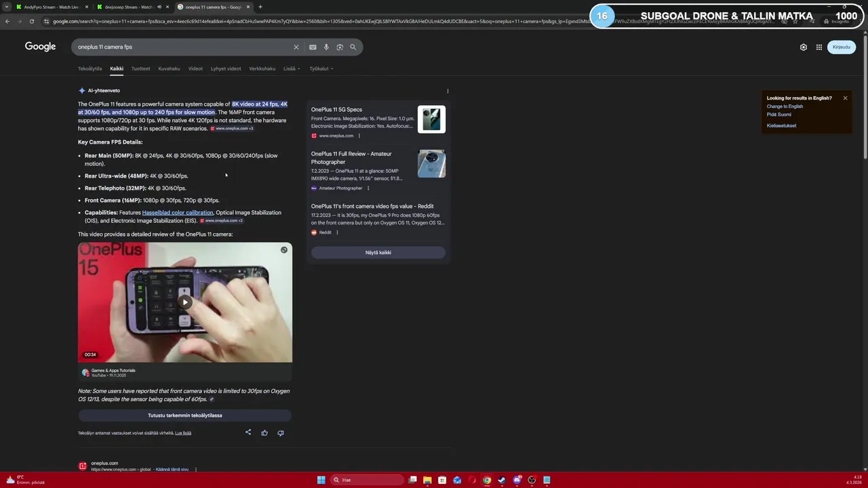
Task: Click the source link icon after 60fps note
Action: [x=212, y=399]
